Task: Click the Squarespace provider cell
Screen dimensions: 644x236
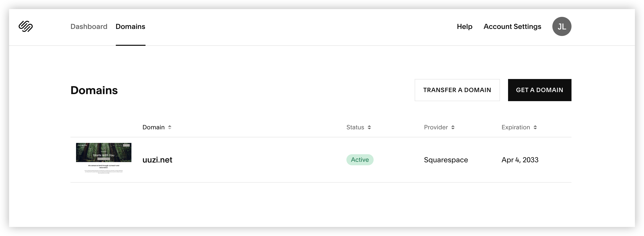Action: pyautogui.click(x=446, y=160)
